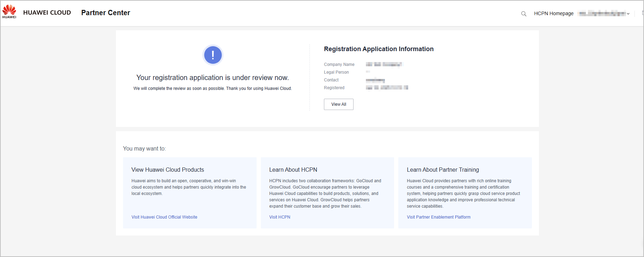644x257 pixels.
Task: Click the under review status message
Action: pyautogui.click(x=213, y=78)
